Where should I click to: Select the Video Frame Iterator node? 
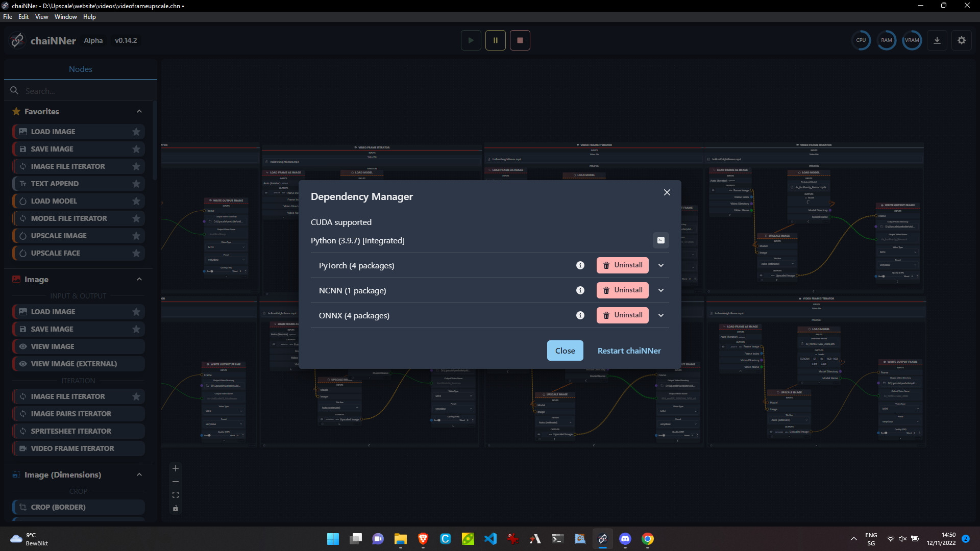pyautogui.click(x=78, y=448)
